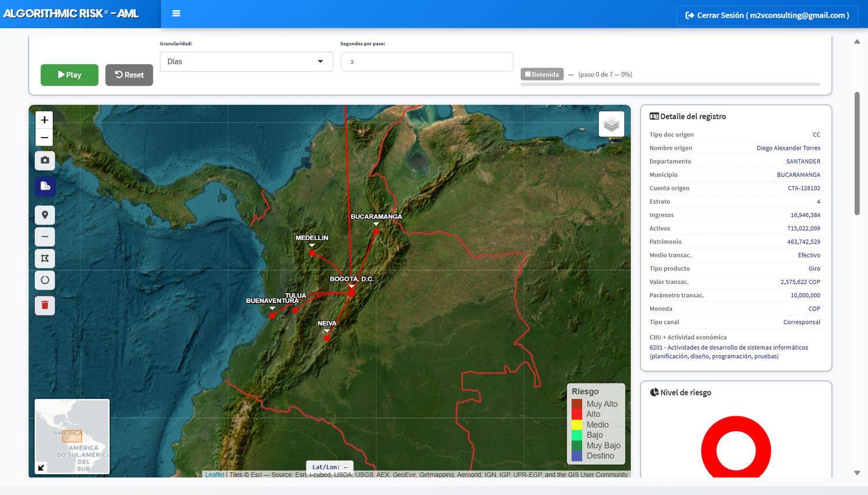
Task: Collapse the minimap with arrow toggle
Action: pos(41,467)
